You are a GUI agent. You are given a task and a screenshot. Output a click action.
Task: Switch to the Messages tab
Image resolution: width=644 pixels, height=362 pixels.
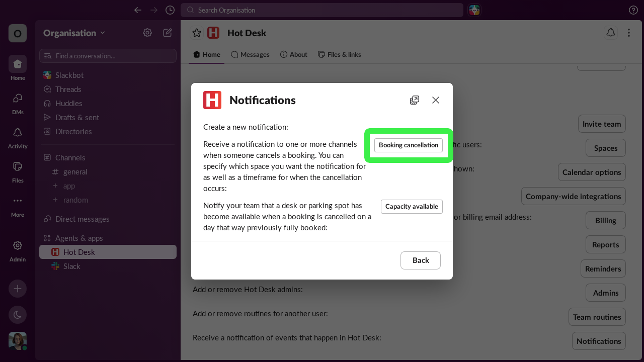point(250,54)
